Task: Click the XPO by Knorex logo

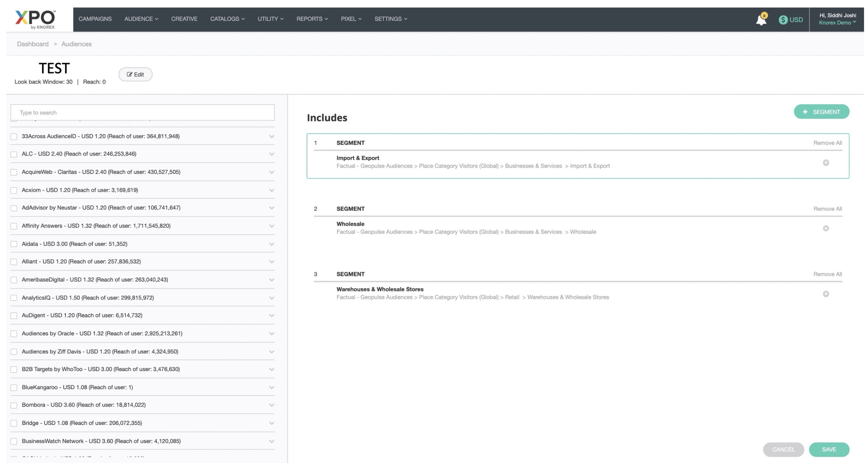Action: 35,19
